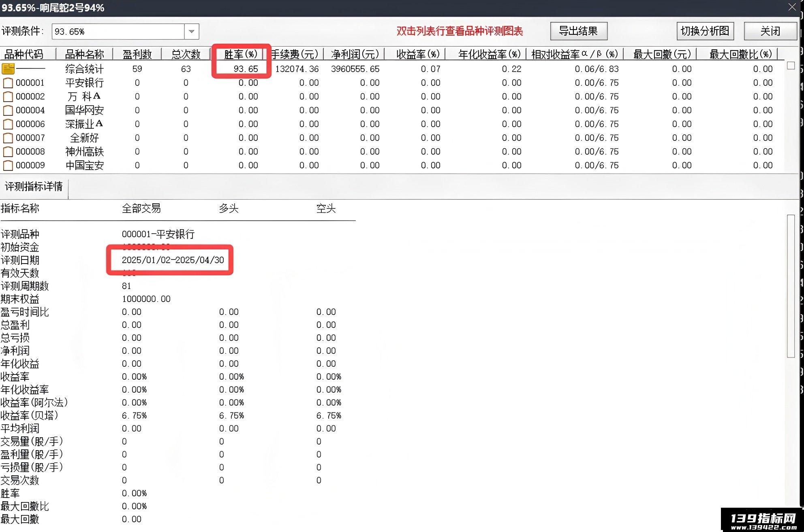Click the details panel vertical scrollbar
Image resolution: width=804 pixels, height=532 pixels.
pos(791,286)
